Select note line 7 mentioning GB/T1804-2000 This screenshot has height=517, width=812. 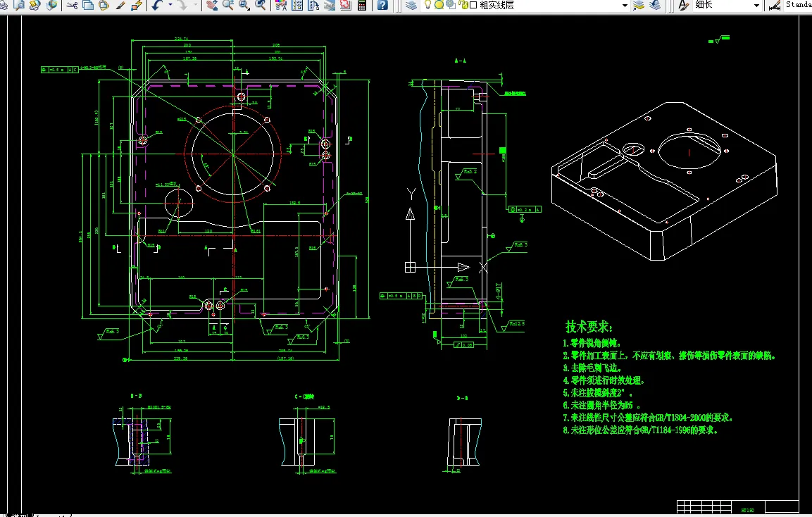[649, 418]
